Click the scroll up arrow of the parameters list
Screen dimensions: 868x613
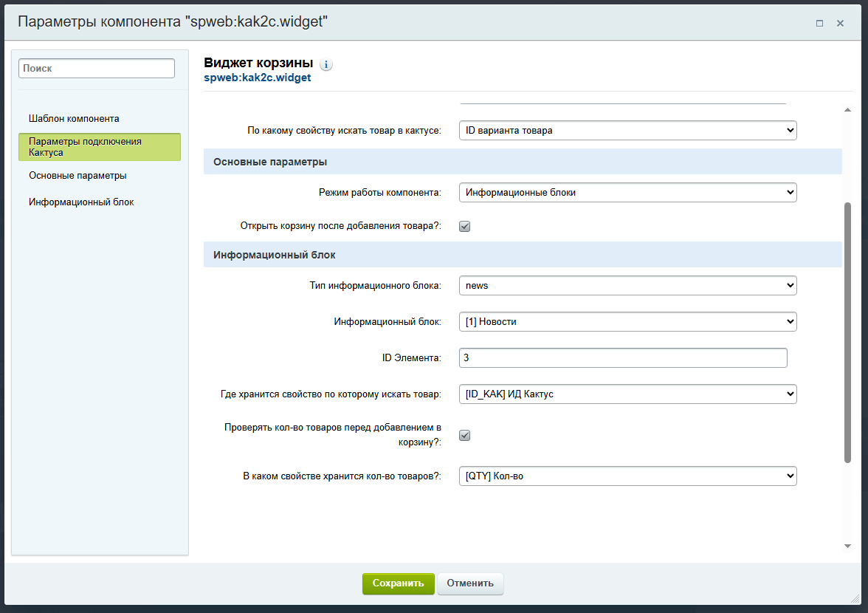pyautogui.click(x=847, y=109)
